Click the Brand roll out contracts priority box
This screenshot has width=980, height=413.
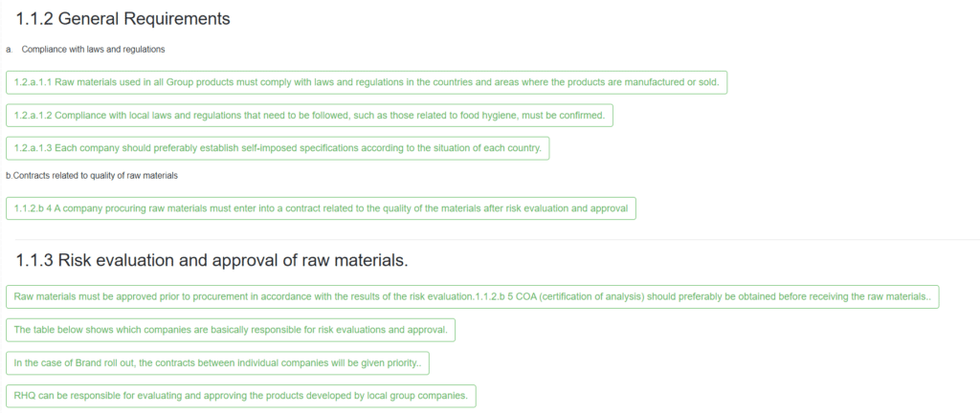coord(217,363)
